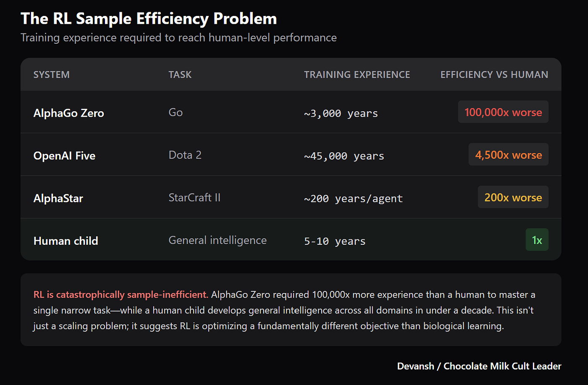The height and width of the screenshot is (385, 588).
Task: Click the yellow "200x worse" badge
Action: [x=513, y=197]
